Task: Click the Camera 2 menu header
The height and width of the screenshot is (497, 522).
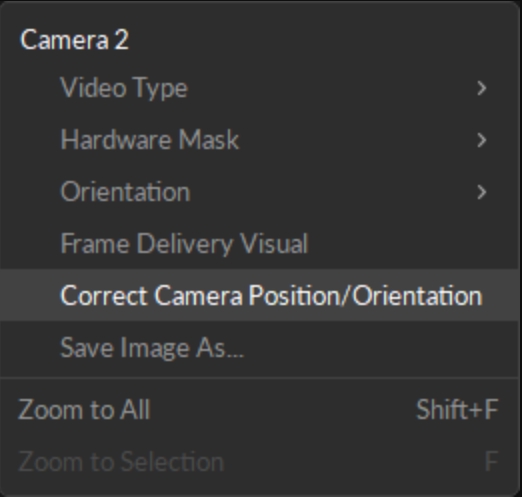Action: [x=75, y=40]
